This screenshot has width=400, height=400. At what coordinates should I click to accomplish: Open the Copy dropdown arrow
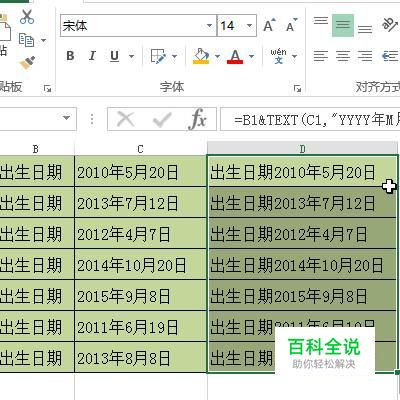click(x=43, y=40)
